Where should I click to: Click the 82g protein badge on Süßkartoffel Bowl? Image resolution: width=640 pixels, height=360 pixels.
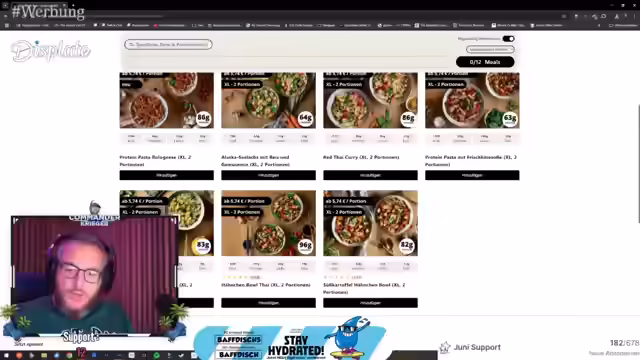tap(407, 246)
